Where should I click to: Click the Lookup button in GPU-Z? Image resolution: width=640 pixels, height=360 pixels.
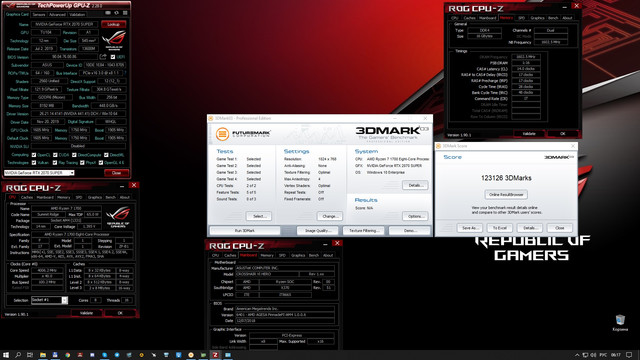(x=113, y=24)
